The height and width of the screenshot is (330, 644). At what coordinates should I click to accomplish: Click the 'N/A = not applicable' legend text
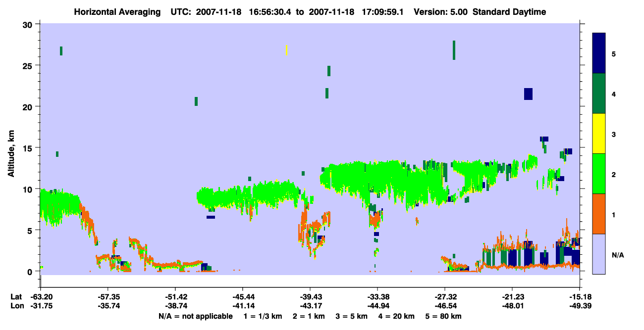[196, 316]
